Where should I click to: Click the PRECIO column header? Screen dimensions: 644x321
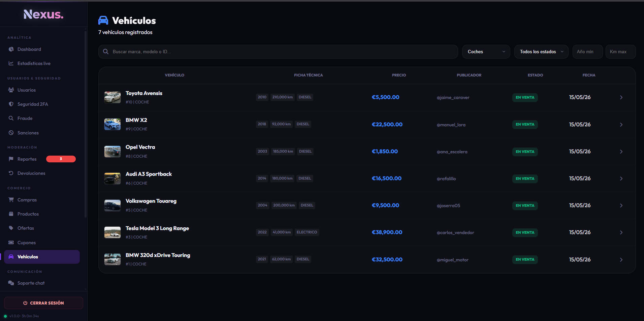[399, 75]
